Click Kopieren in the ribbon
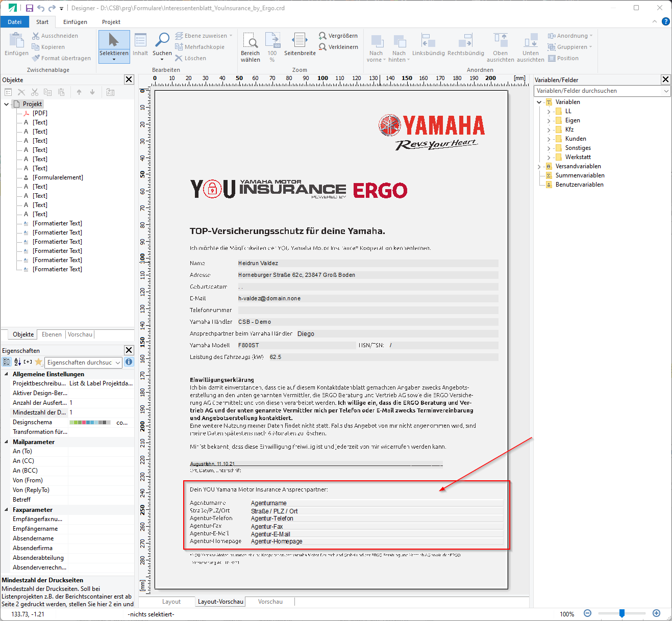This screenshot has height=621, width=672. [48, 47]
